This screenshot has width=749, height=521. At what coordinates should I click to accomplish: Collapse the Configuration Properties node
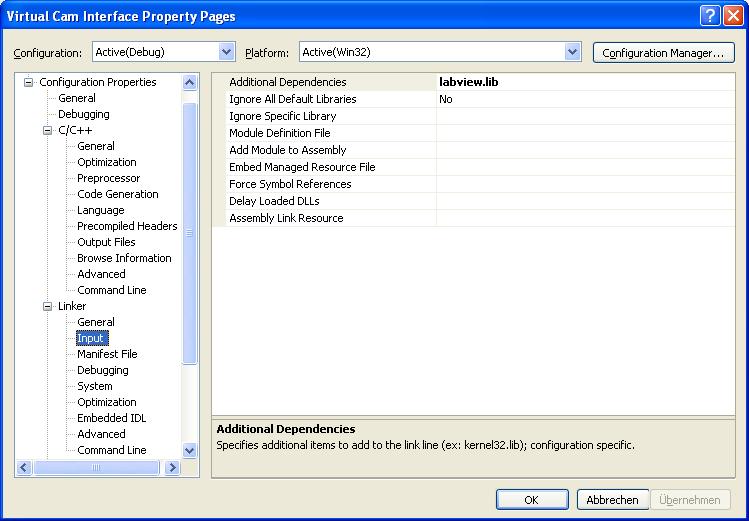pyautogui.click(x=29, y=82)
